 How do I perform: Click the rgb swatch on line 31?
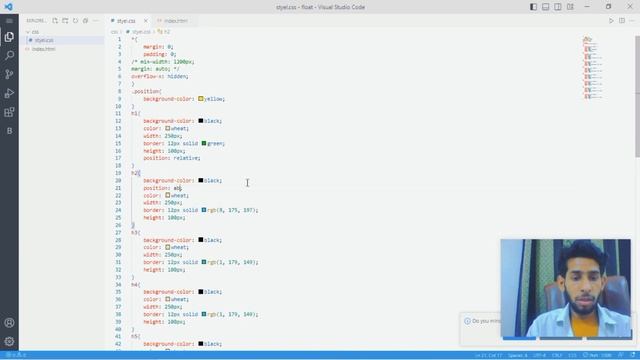point(204,262)
